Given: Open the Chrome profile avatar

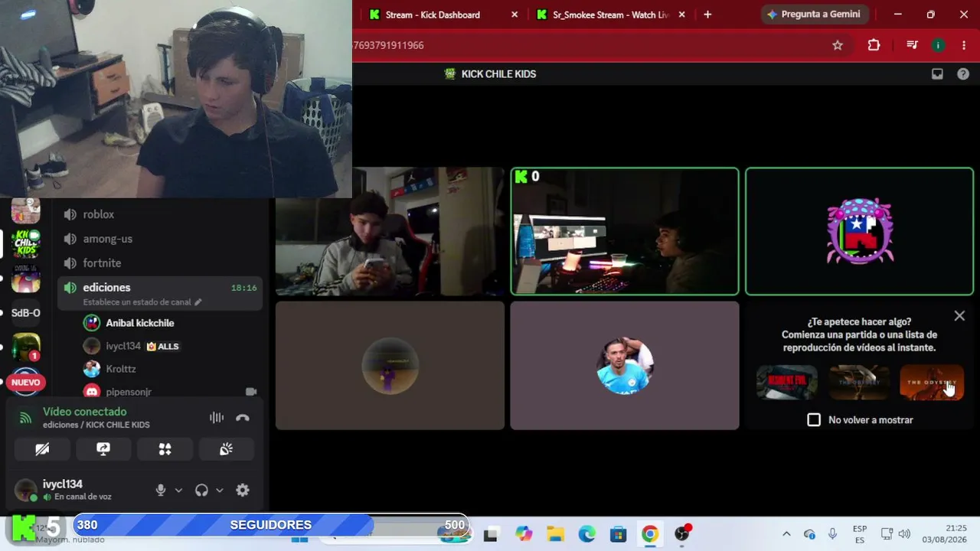Looking at the screenshot, I should click(938, 45).
